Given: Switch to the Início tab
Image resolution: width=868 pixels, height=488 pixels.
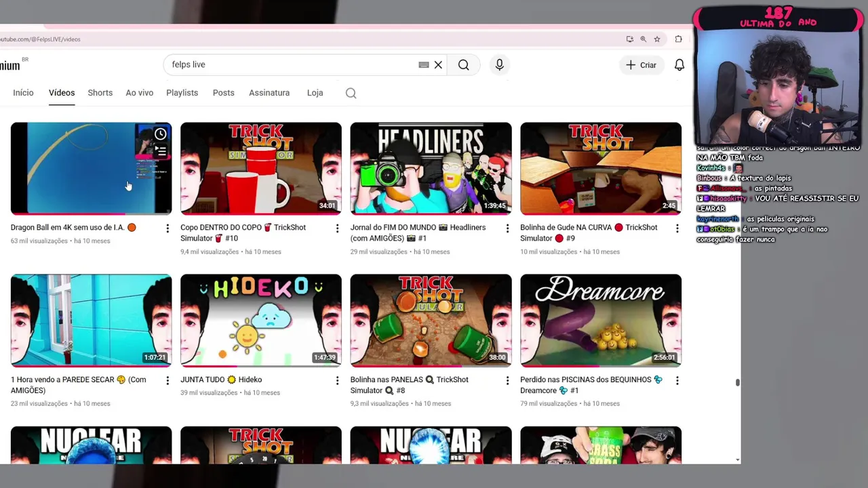Looking at the screenshot, I should pyautogui.click(x=23, y=93).
